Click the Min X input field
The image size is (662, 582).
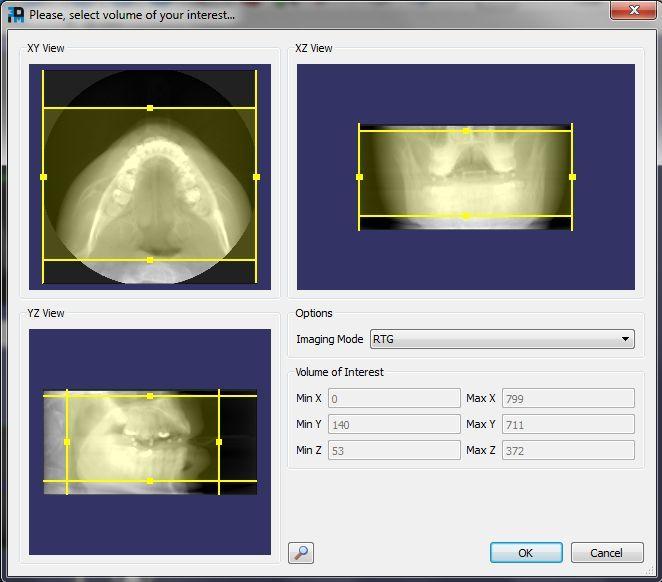(379, 398)
